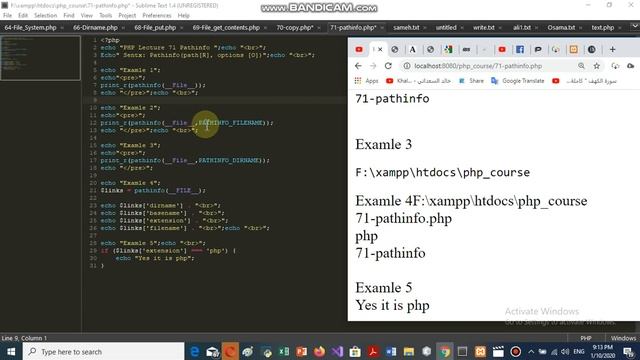This screenshot has height=360, width=640.
Task: Open the Project menu
Action: click(127, 16)
